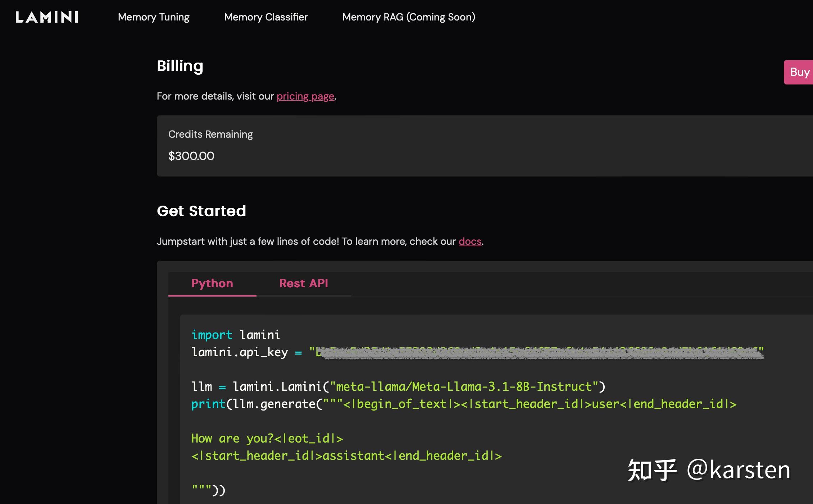813x504 pixels.
Task: Click the import lamini code line
Action: pos(236,335)
